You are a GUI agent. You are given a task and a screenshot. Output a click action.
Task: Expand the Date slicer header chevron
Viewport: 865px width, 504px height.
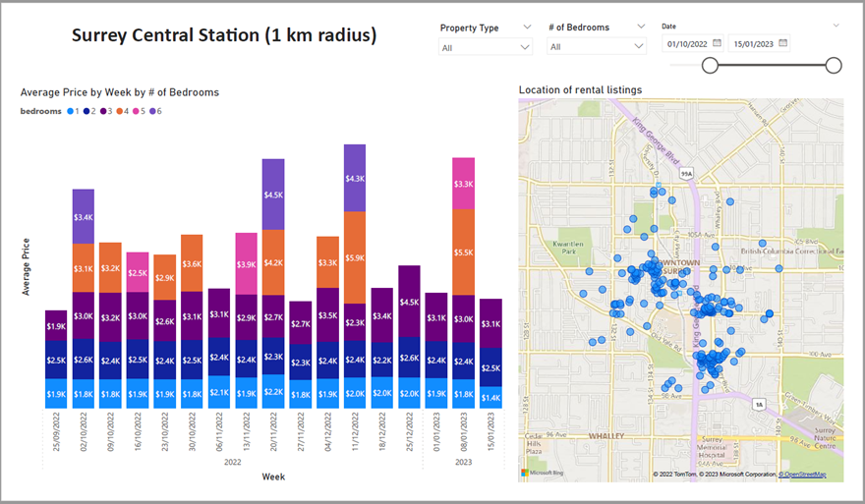click(x=836, y=26)
